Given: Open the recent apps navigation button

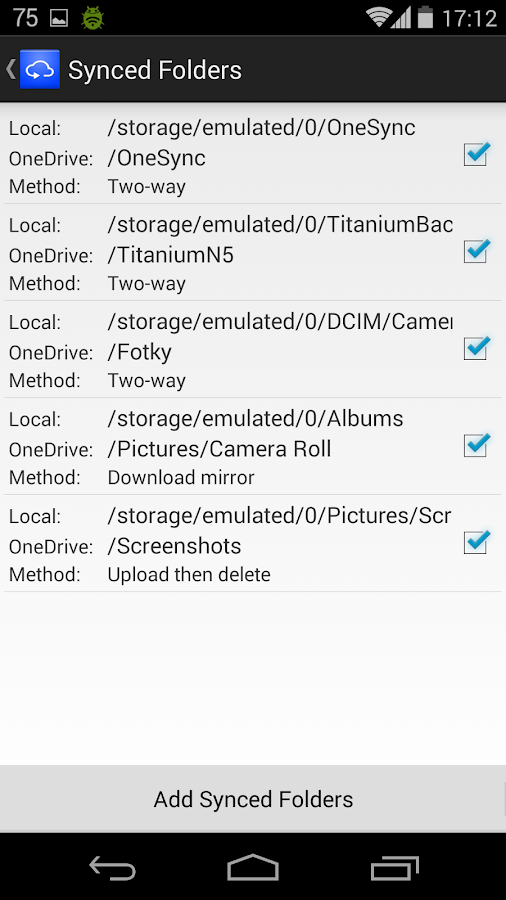Looking at the screenshot, I should pyautogui.click(x=394, y=867).
